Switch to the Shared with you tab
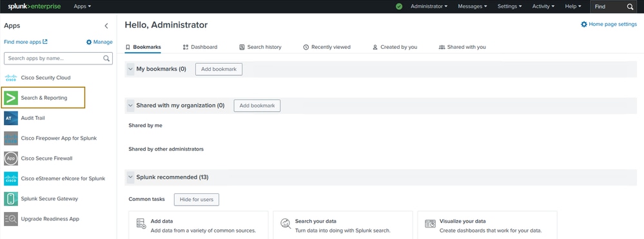Viewport: 644px width, 239px height. tap(462, 47)
